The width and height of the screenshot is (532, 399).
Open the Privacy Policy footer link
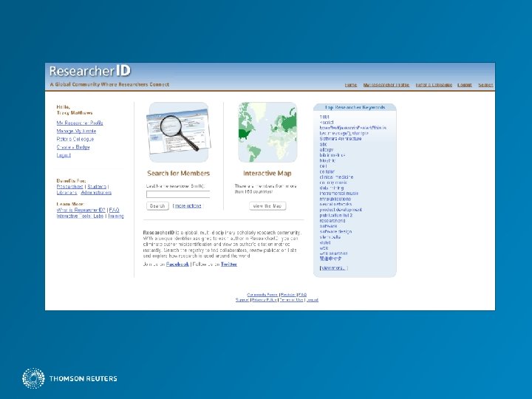265,300
